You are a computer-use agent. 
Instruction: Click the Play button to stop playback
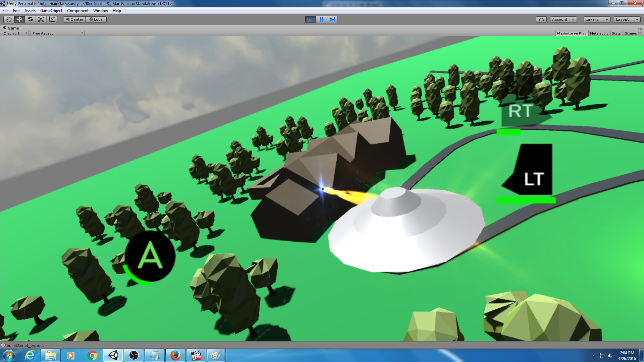pos(310,19)
